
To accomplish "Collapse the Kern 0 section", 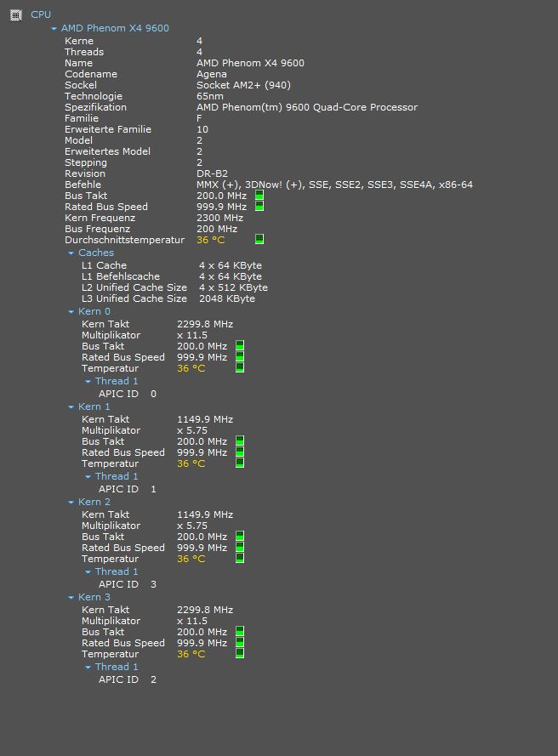I will tap(71, 312).
